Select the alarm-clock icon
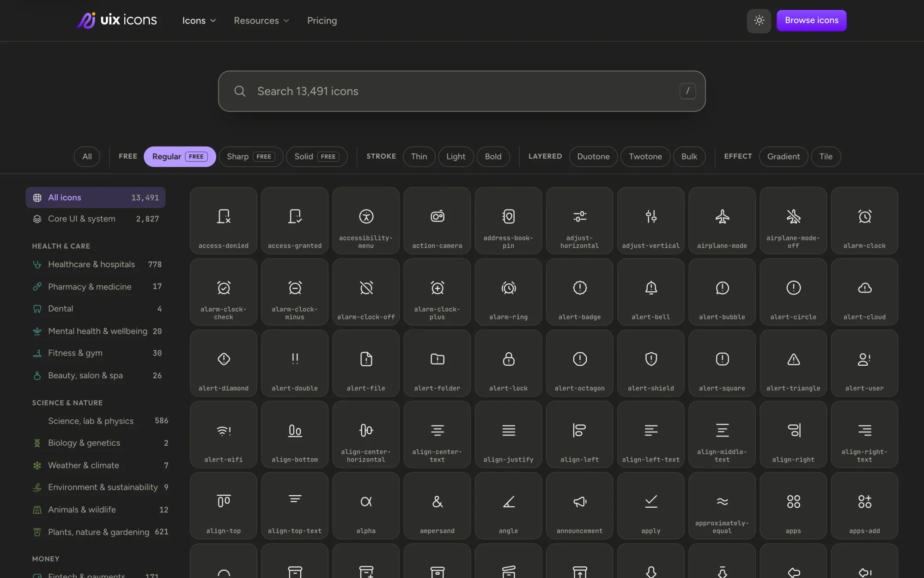Image resolution: width=924 pixels, height=578 pixels. (864, 221)
